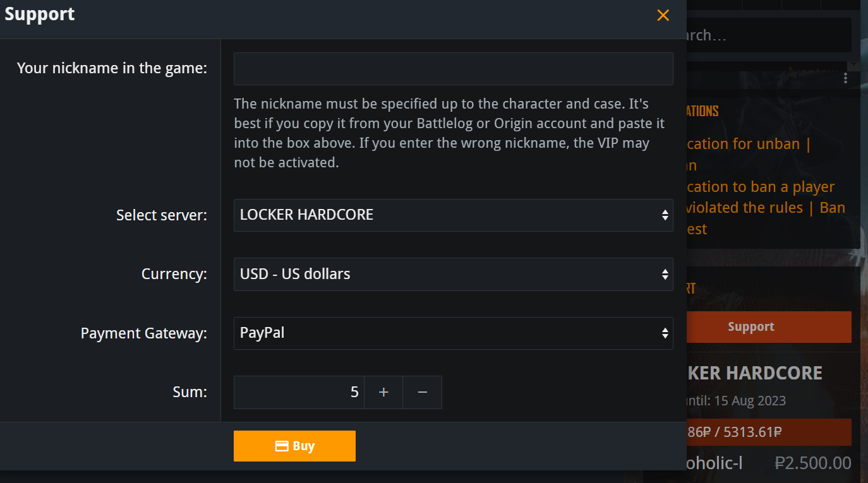Click the LOCKER HARDCORE heading in sidebar
The width and height of the screenshot is (868, 483).
[x=754, y=373]
